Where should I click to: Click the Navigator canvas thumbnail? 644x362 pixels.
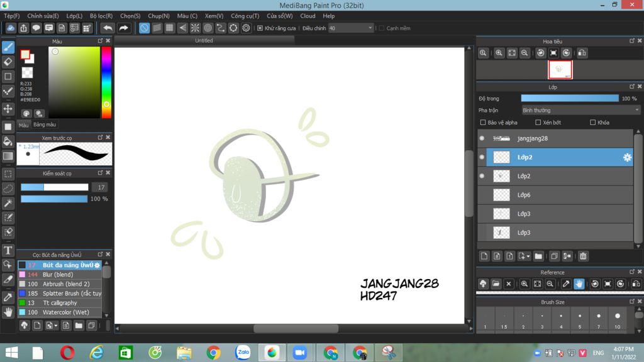point(560,70)
